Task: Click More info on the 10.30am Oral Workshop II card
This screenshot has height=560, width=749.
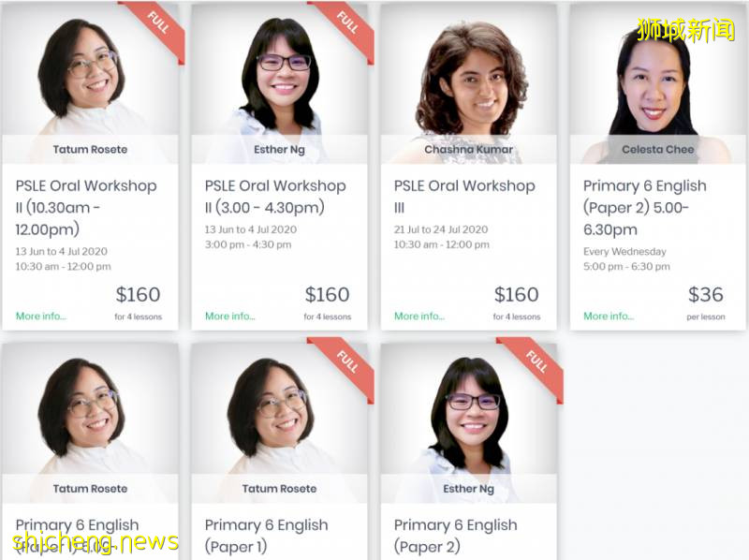Action: (x=40, y=317)
